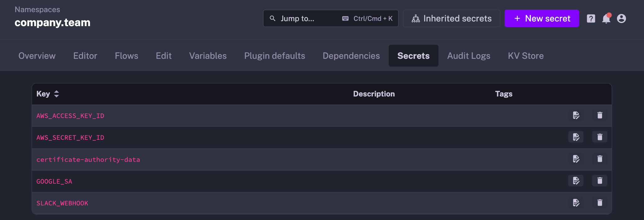Delete the GOOGLE_SA secret

click(x=600, y=181)
